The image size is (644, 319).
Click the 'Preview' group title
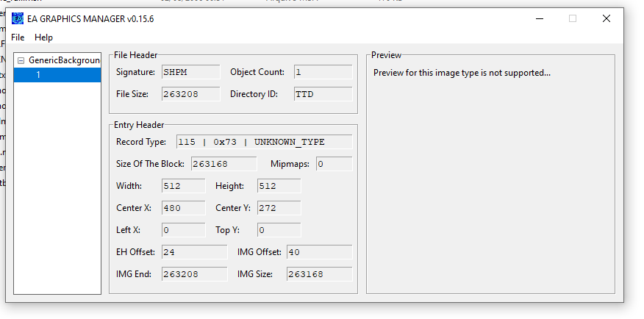(386, 55)
